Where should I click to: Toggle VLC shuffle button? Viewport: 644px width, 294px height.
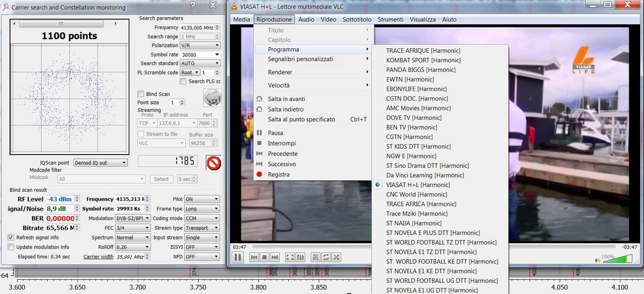[x=336, y=257]
